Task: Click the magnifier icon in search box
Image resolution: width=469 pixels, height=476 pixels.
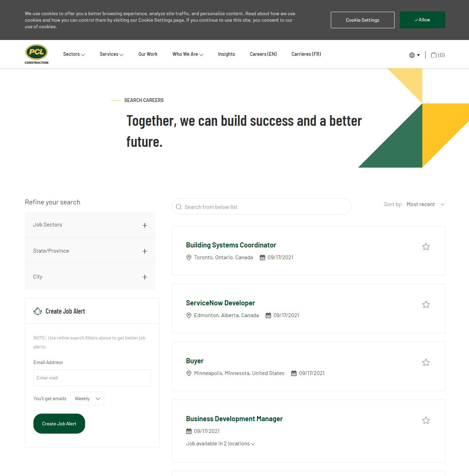Action: tap(179, 207)
